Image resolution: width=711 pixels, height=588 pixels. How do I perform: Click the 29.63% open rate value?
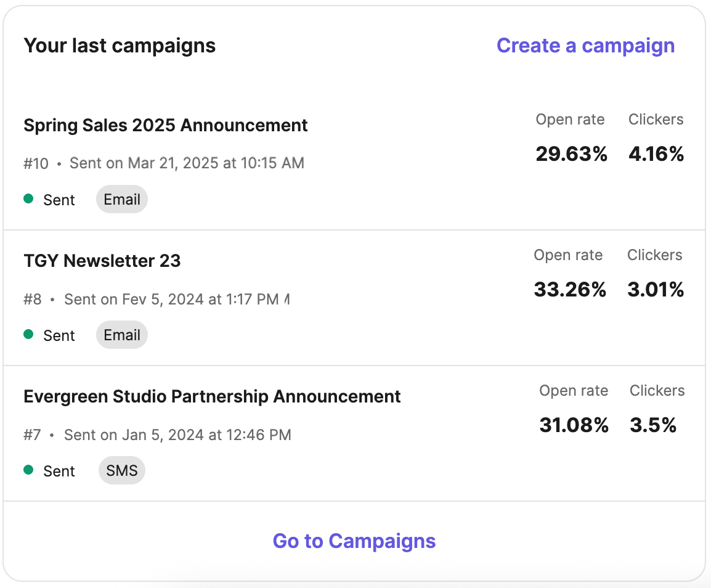572,154
